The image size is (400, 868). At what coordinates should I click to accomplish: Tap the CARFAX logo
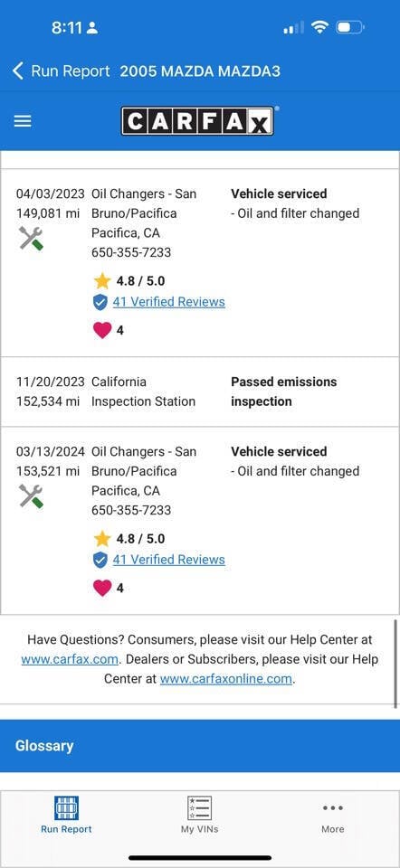(198, 120)
